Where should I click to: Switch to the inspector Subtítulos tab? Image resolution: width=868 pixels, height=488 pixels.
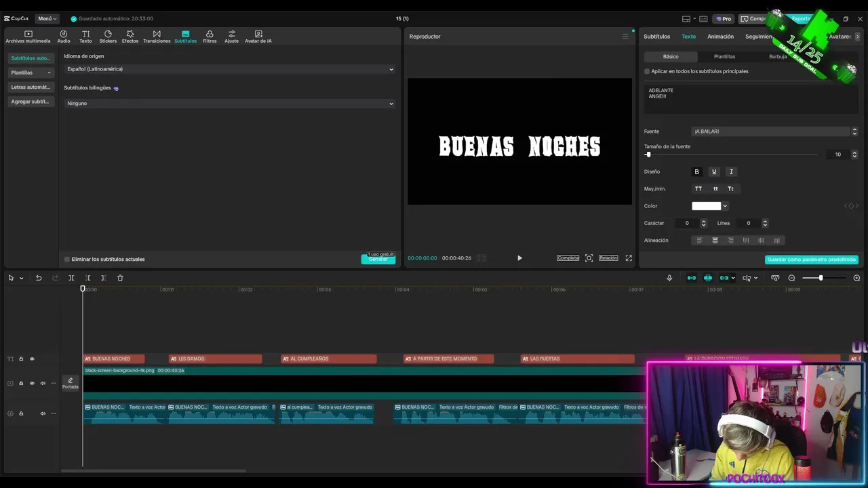[656, 37]
